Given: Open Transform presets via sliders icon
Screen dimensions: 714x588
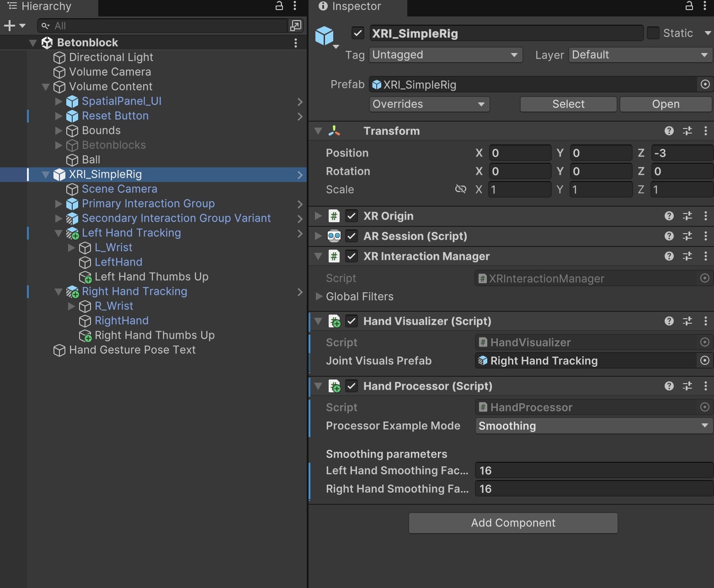Looking at the screenshot, I should pyautogui.click(x=687, y=131).
